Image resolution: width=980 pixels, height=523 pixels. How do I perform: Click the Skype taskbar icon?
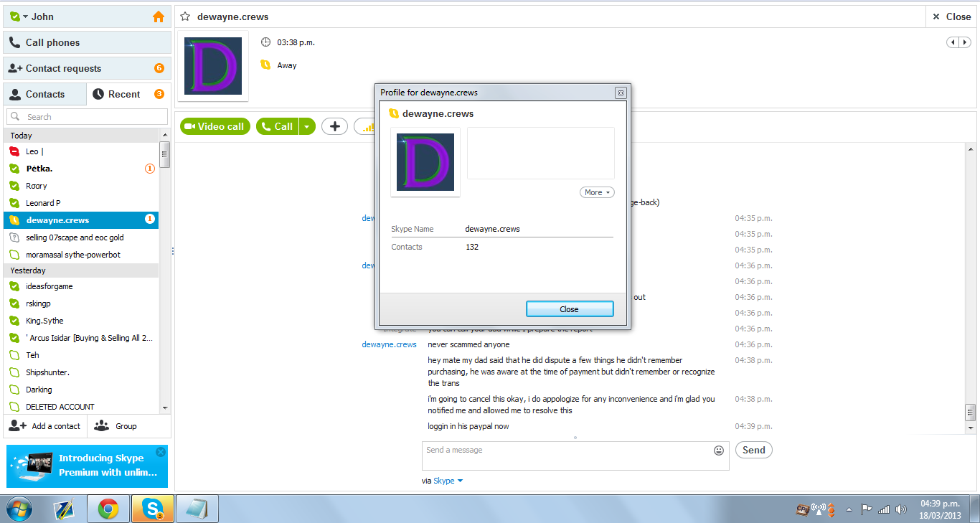coord(153,509)
